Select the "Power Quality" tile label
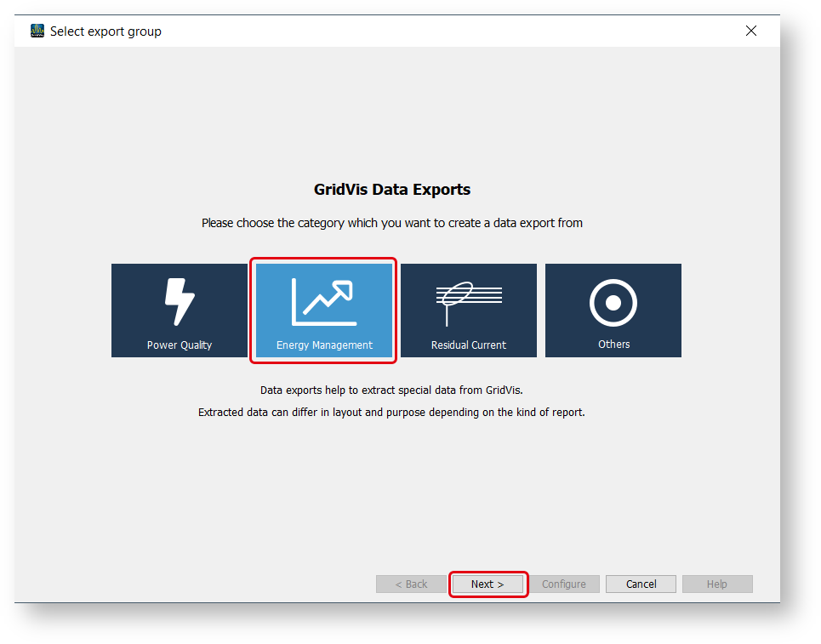The width and height of the screenshot is (821, 644). pos(180,345)
